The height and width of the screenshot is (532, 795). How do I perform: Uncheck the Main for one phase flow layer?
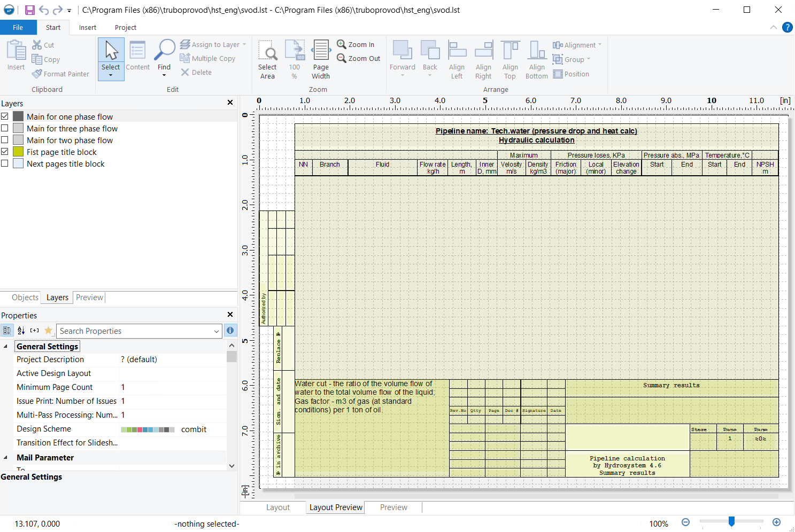coord(5,116)
